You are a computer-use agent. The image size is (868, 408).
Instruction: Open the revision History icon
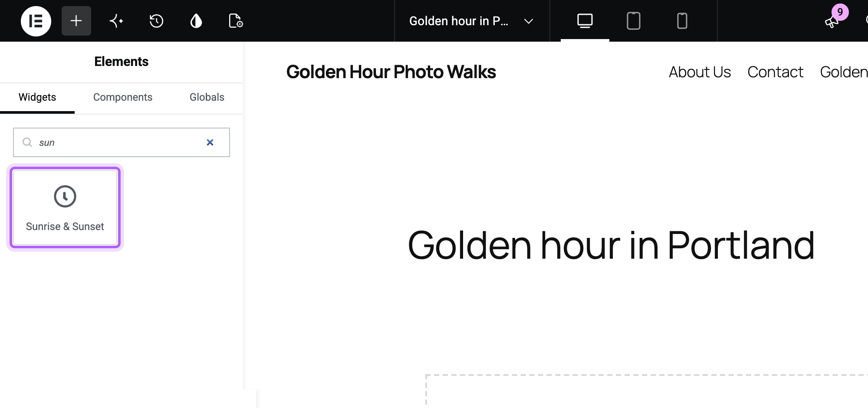click(156, 21)
